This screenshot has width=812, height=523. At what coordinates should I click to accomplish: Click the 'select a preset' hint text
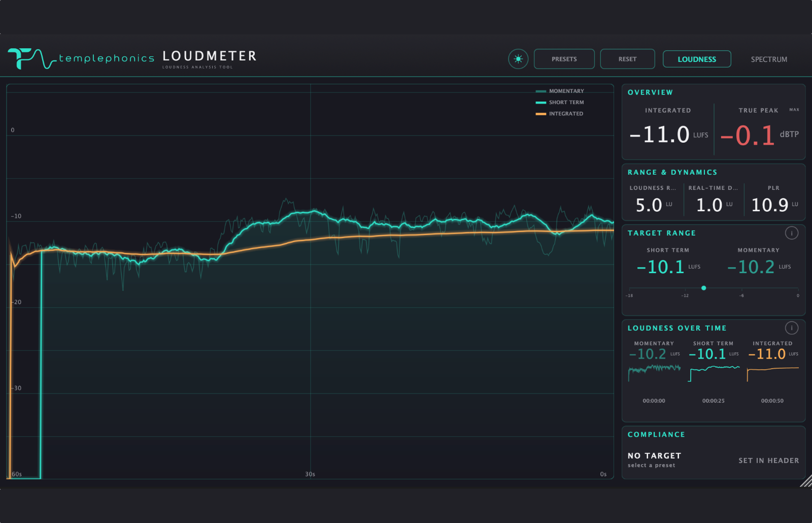[651, 465]
